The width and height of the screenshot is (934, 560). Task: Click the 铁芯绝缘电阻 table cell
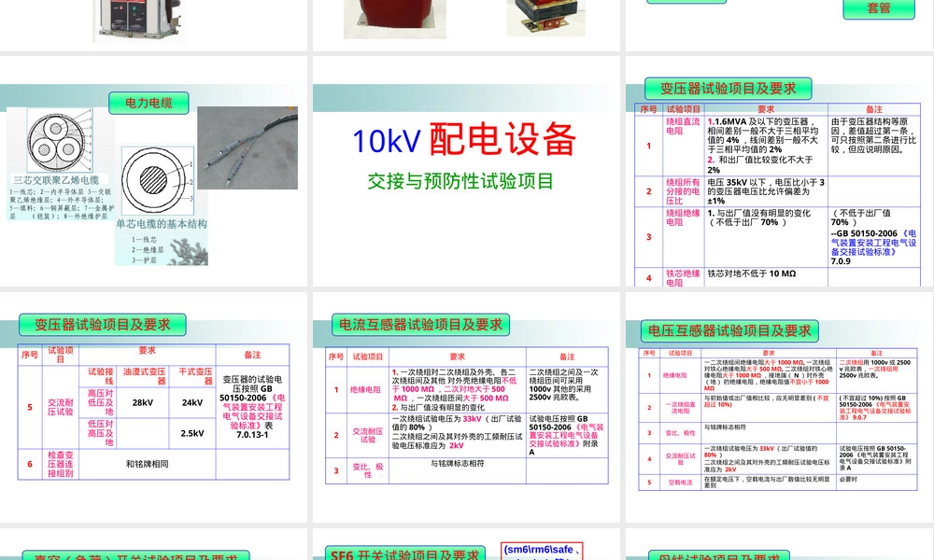click(684, 277)
